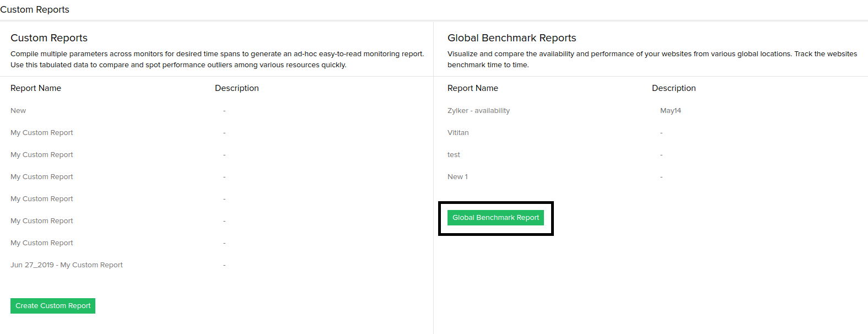Open the New 1 benchmark report
The height and width of the screenshot is (334, 868).
(457, 177)
